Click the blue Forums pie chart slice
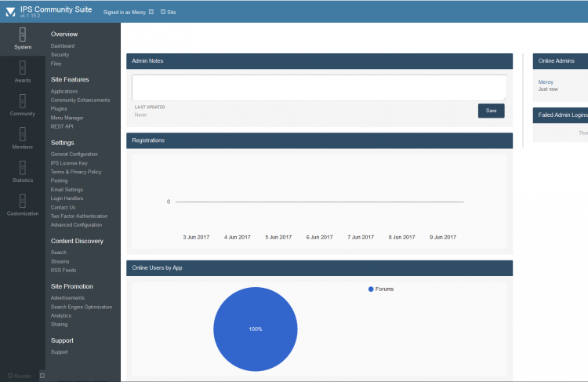Image resolution: width=588 pixels, height=382 pixels. (x=255, y=329)
